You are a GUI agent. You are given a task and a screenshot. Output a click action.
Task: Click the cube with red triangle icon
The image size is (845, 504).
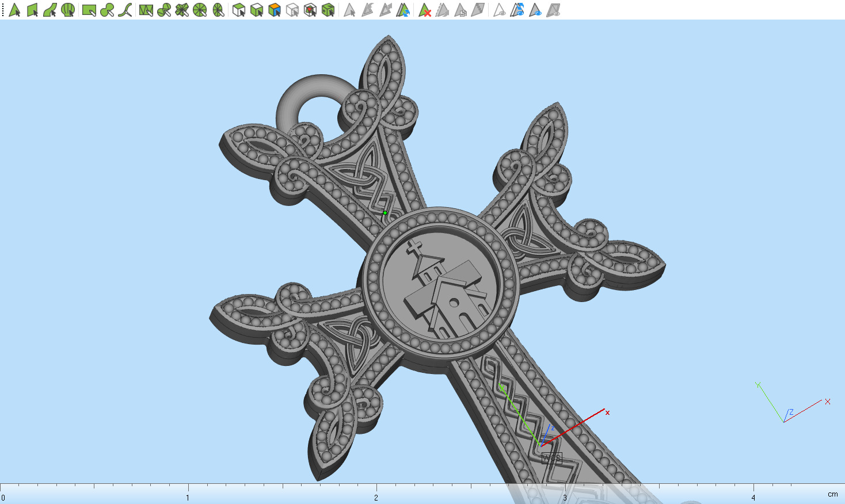click(x=310, y=10)
